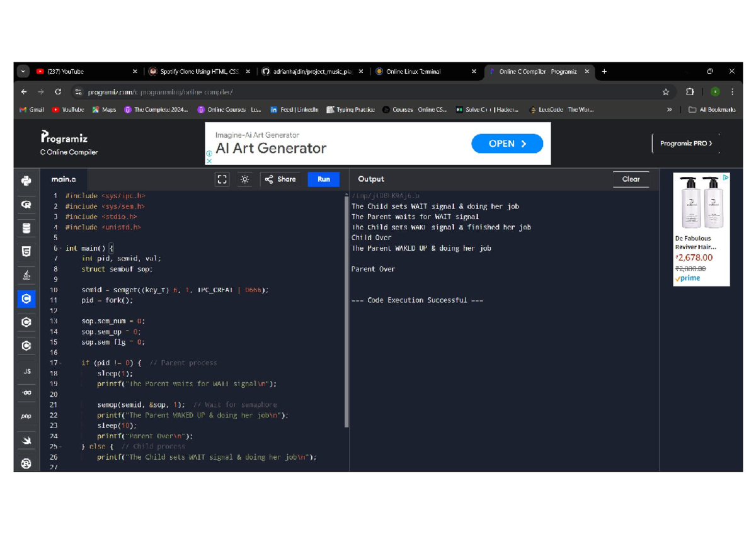
Task: Expand hidden bookmarks overflow chevron
Action: [669, 110]
